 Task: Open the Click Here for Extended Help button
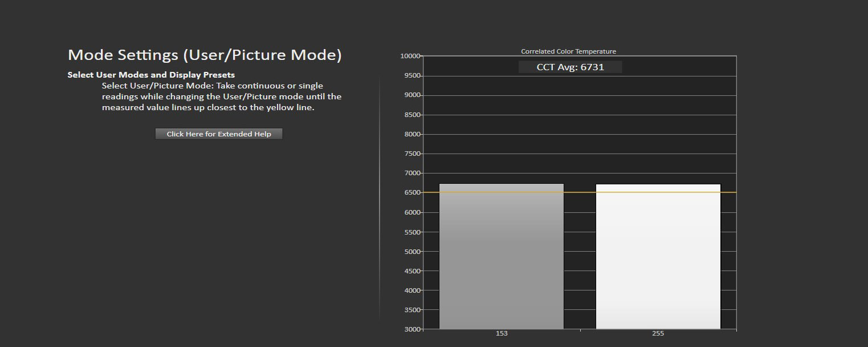point(219,134)
